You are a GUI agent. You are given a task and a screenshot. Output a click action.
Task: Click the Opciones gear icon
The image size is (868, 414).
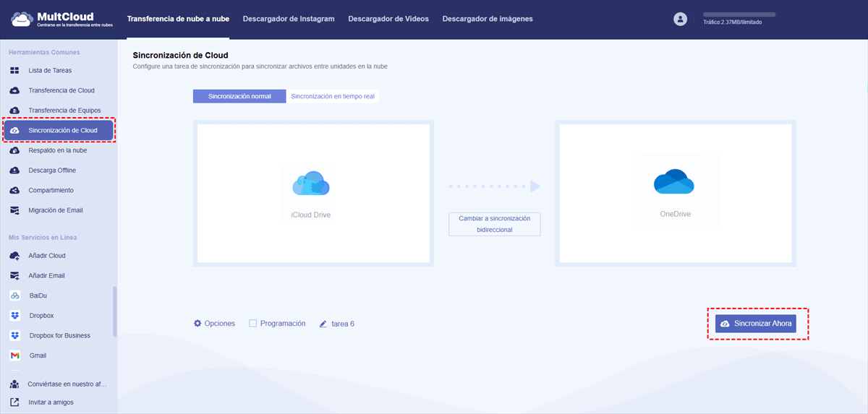point(197,323)
